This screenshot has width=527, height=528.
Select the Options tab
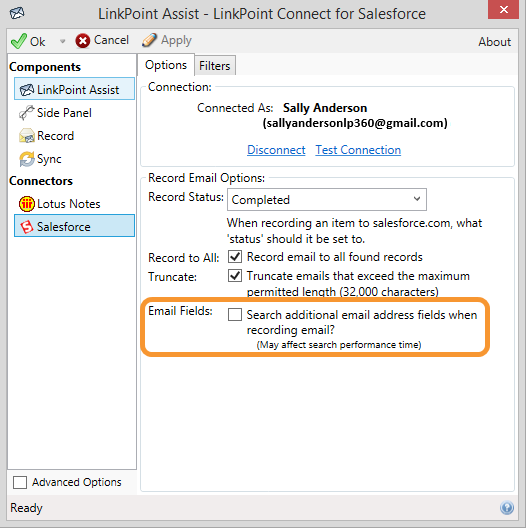166,65
